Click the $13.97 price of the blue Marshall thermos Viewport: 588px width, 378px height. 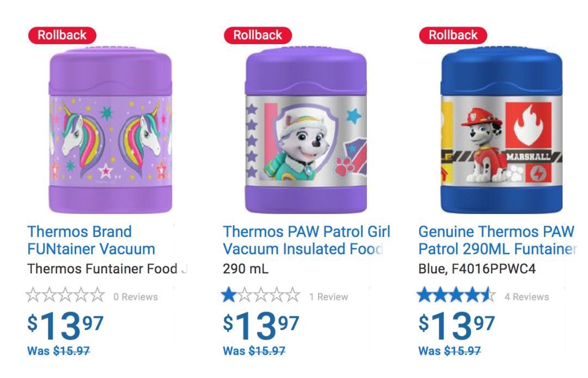click(456, 325)
